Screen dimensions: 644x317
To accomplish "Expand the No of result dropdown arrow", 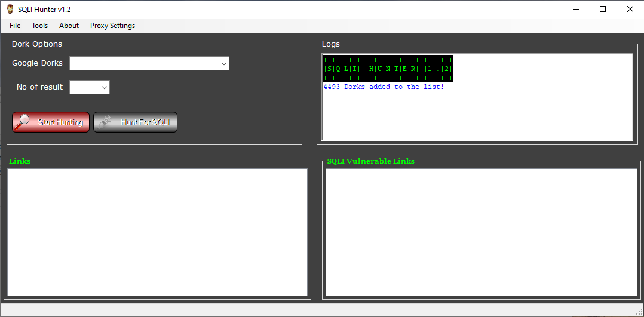I will click(105, 87).
